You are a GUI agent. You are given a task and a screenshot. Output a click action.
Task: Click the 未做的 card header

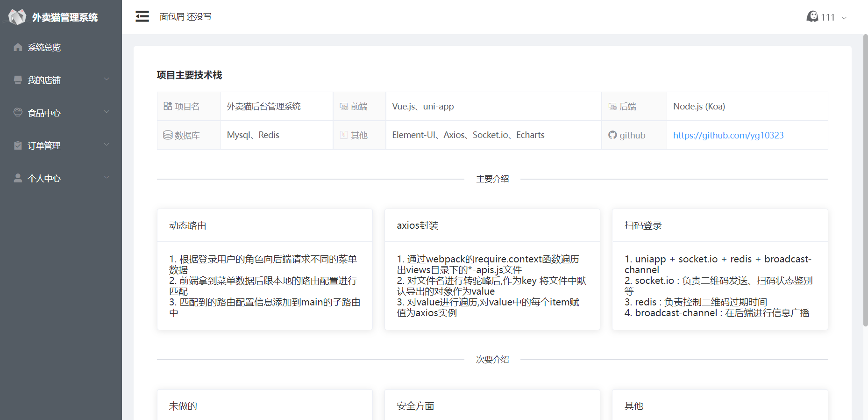(x=265, y=406)
